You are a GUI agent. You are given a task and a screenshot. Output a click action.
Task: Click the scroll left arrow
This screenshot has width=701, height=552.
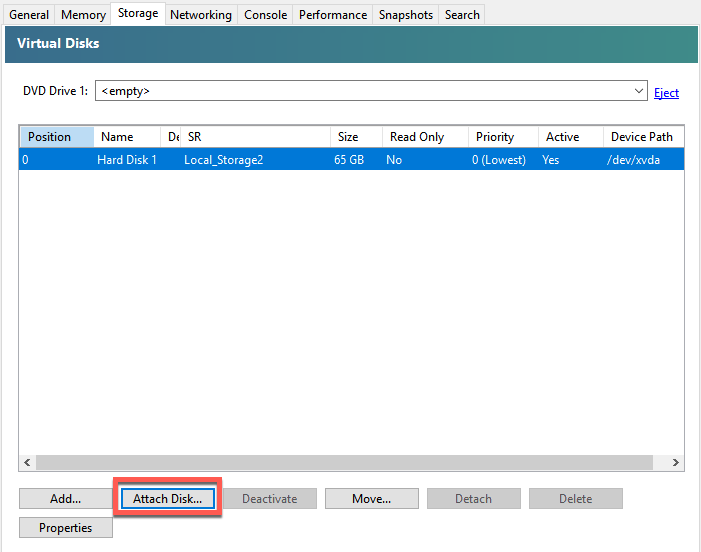pos(27,463)
